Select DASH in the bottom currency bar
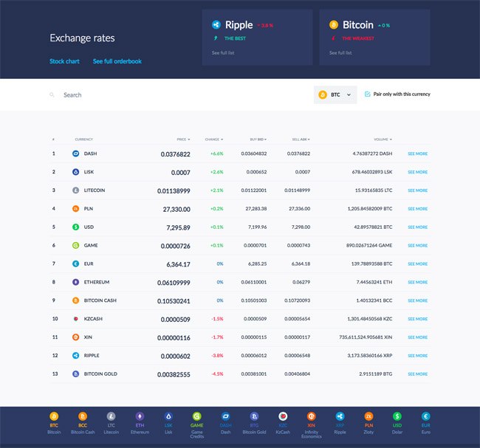This screenshot has width=480, height=448. coord(226,423)
